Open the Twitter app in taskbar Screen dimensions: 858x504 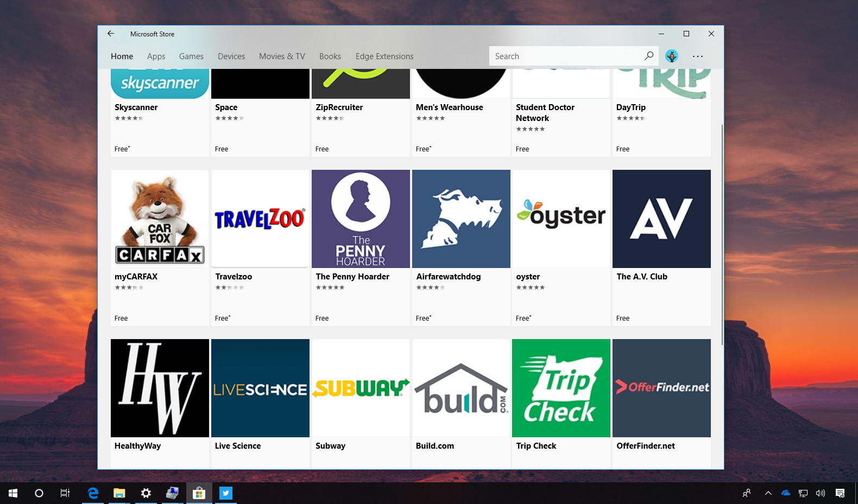pyautogui.click(x=226, y=493)
